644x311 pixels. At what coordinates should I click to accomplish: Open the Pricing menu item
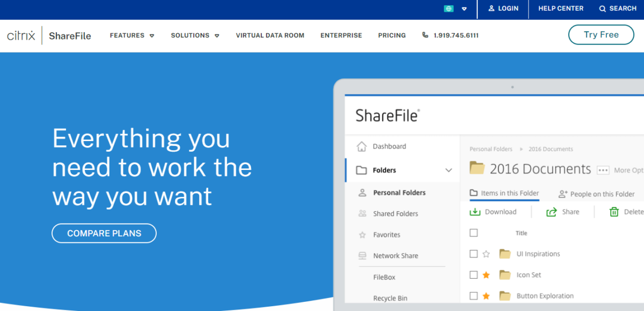392,35
